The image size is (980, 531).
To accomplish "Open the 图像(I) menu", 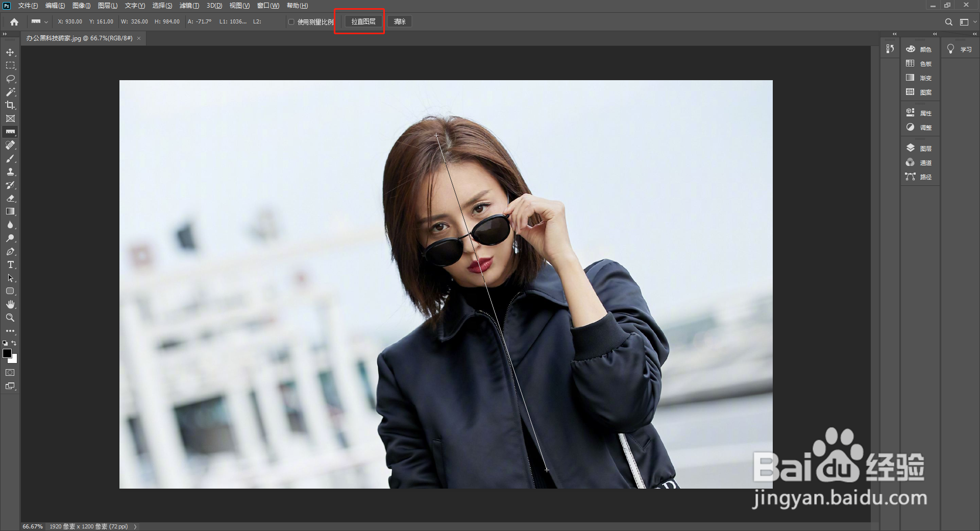I will point(81,6).
